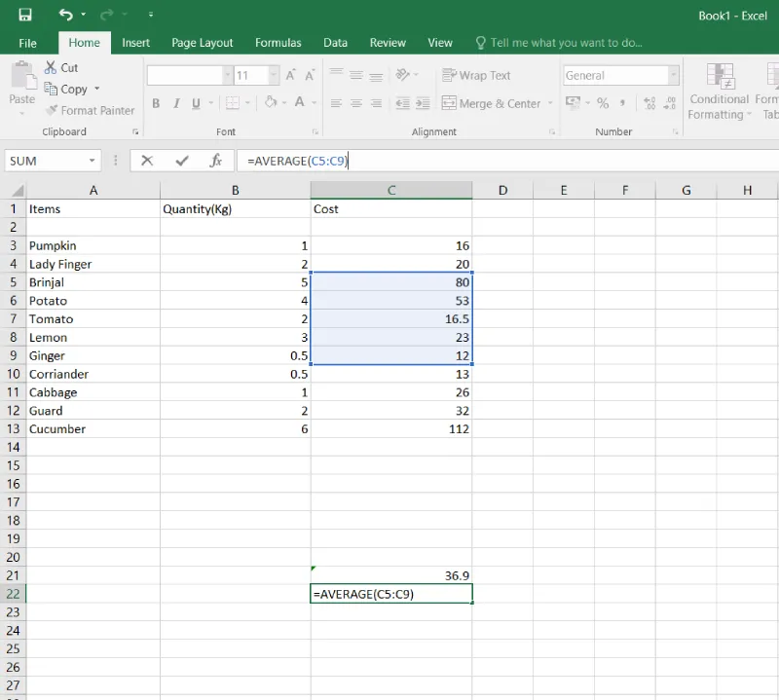The height and width of the screenshot is (700, 779).
Task: Click the Save icon in title bar
Action: (x=25, y=15)
